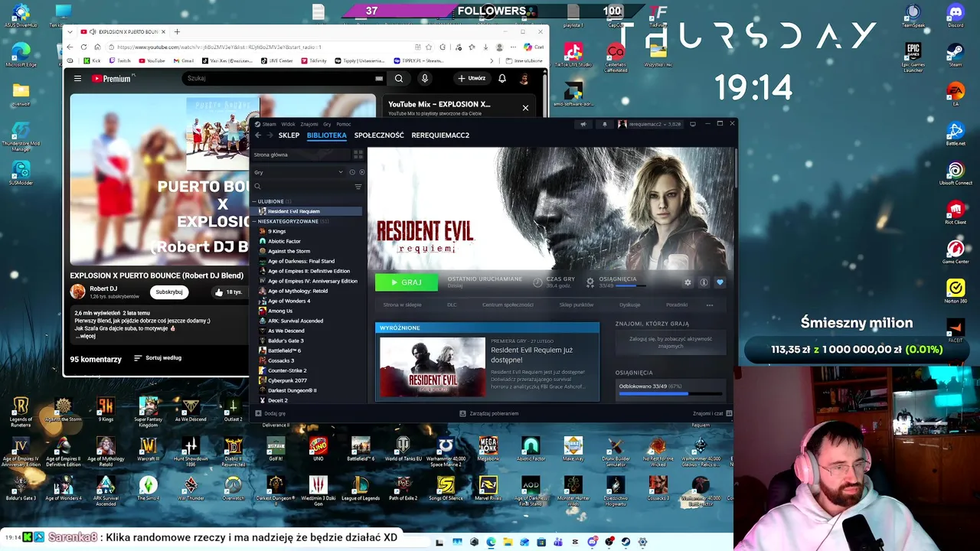Open Discord desktop icon

tap(955, 15)
